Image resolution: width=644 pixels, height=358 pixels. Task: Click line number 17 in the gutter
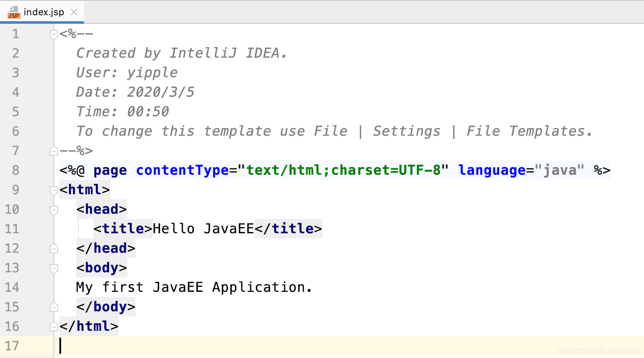(x=12, y=346)
